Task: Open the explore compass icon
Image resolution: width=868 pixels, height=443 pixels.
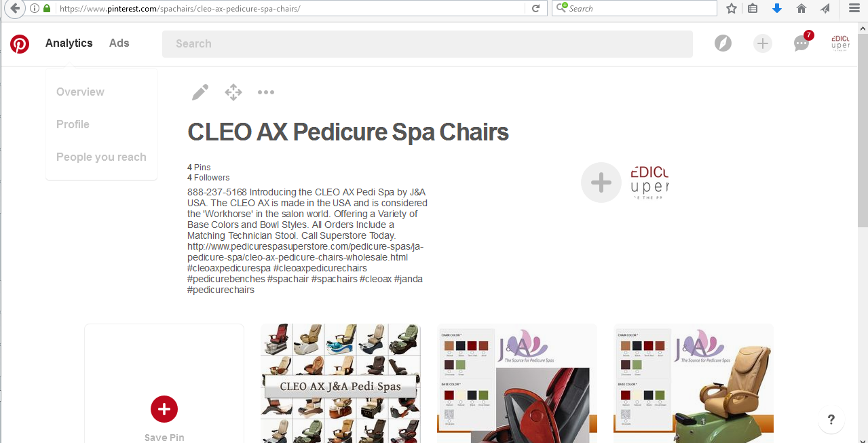Action: (723, 43)
